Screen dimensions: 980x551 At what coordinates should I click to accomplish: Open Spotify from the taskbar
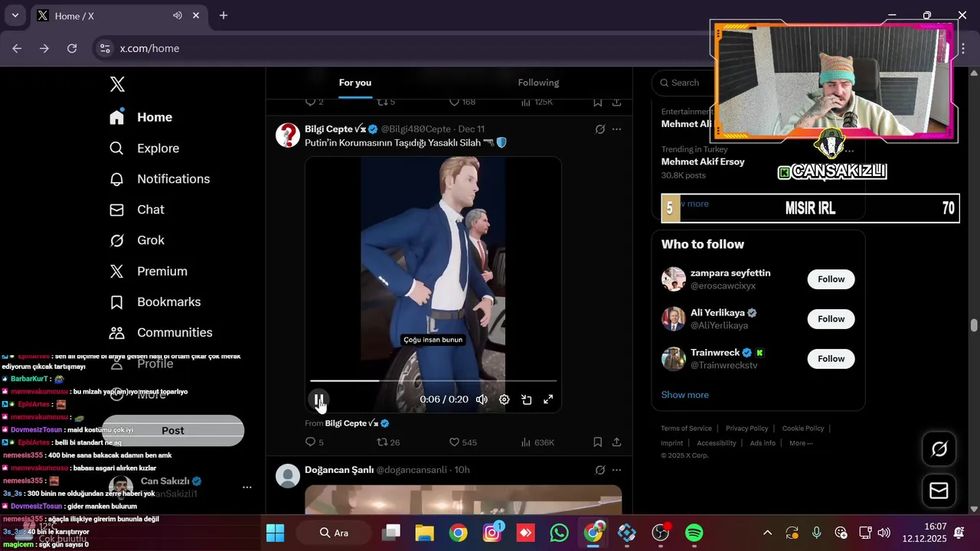pos(694,533)
